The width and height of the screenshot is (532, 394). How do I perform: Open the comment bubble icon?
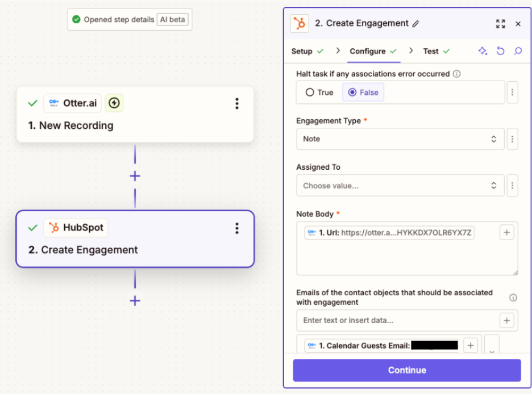click(x=518, y=51)
